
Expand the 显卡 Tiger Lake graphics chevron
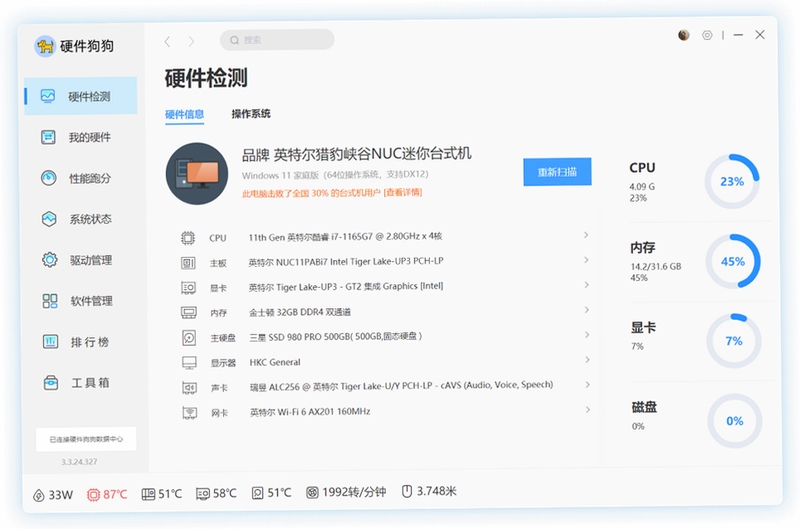pyautogui.click(x=586, y=285)
